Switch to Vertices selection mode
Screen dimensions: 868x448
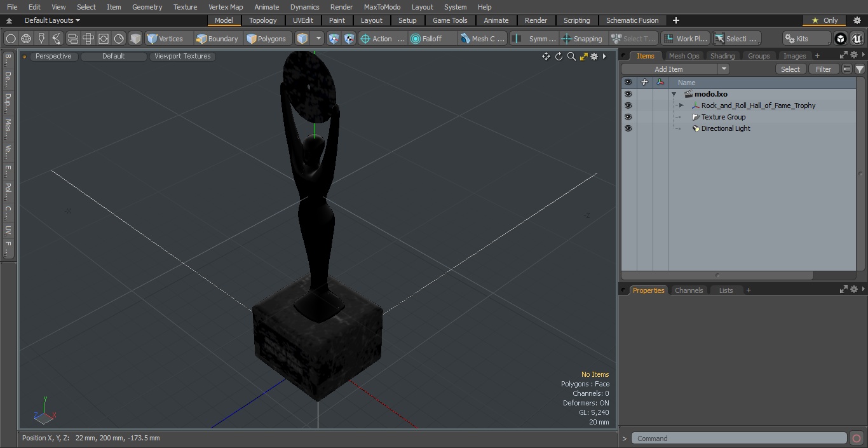(165, 39)
